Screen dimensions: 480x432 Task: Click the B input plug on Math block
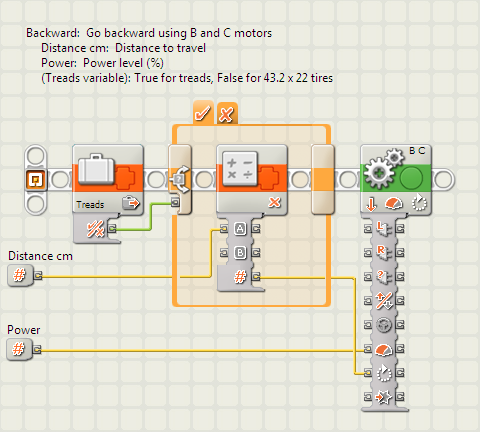tap(224, 253)
